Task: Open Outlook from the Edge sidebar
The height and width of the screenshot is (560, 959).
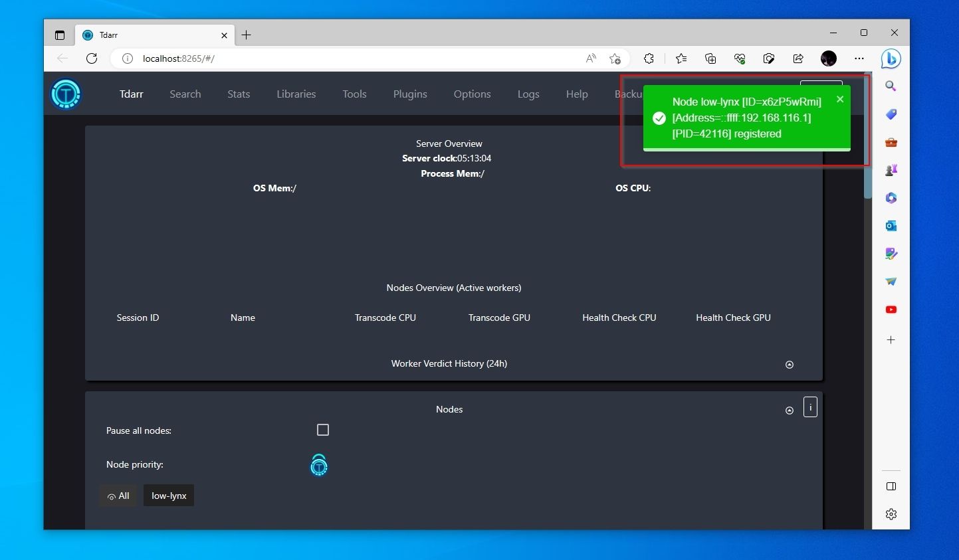Action: point(891,226)
